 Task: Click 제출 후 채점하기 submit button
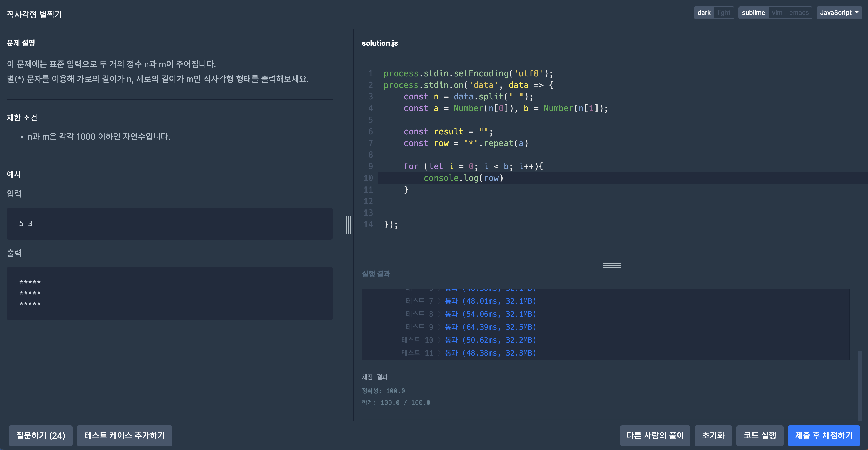pos(824,435)
